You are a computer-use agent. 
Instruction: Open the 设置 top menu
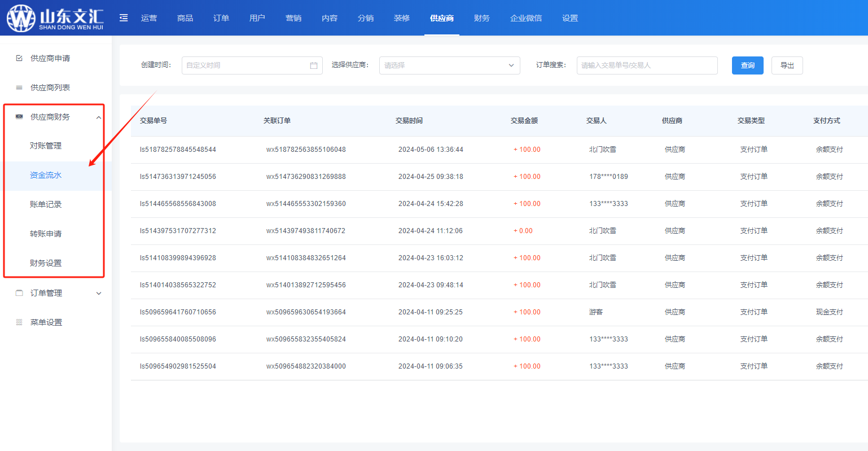coord(570,18)
